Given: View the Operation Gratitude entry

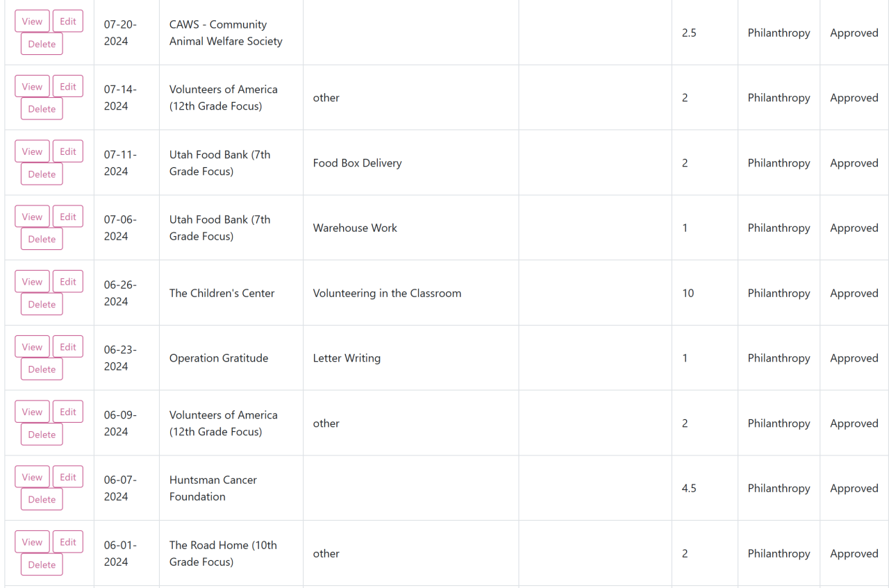Looking at the screenshot, I should [32, 347].
